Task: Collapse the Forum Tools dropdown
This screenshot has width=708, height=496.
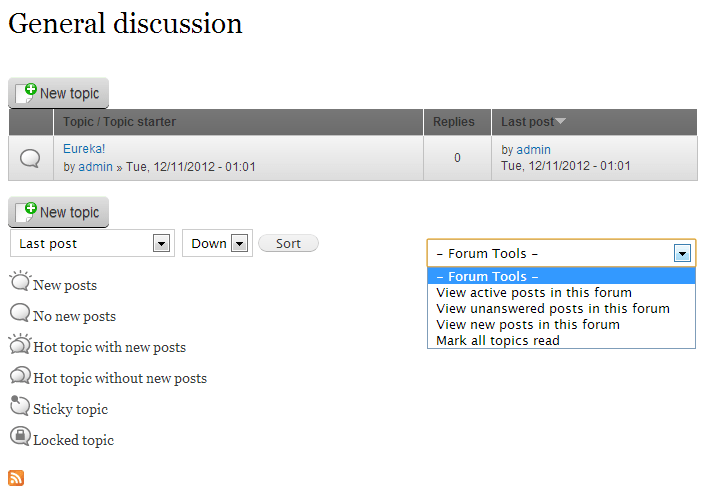Action: [x=682, y=254]
